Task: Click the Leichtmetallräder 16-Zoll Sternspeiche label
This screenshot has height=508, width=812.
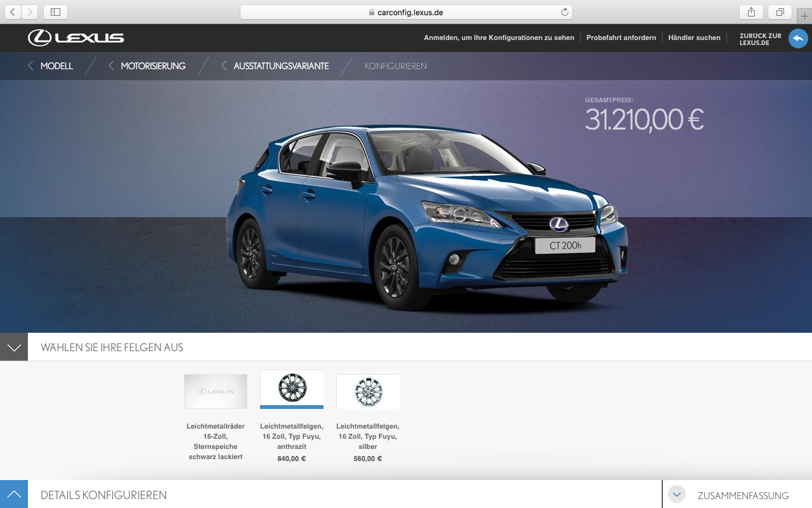Action: point(216,441)
